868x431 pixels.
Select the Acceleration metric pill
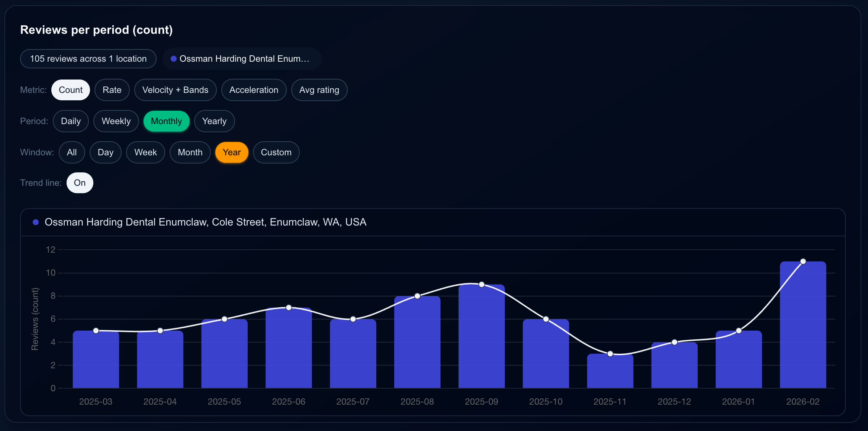tap(254, 90)
